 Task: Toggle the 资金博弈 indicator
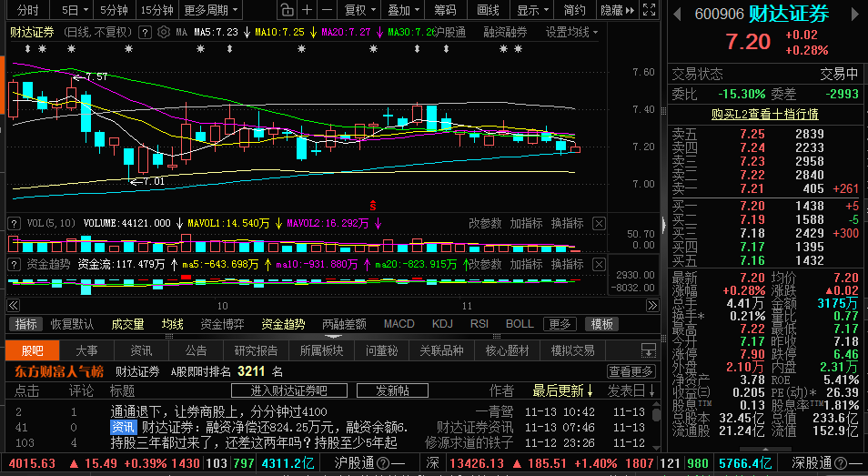223,324
